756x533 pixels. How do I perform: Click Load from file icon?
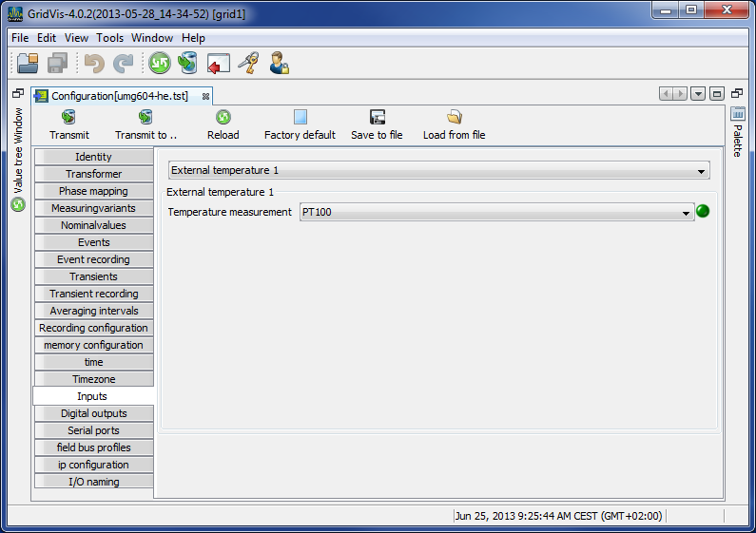454,124
